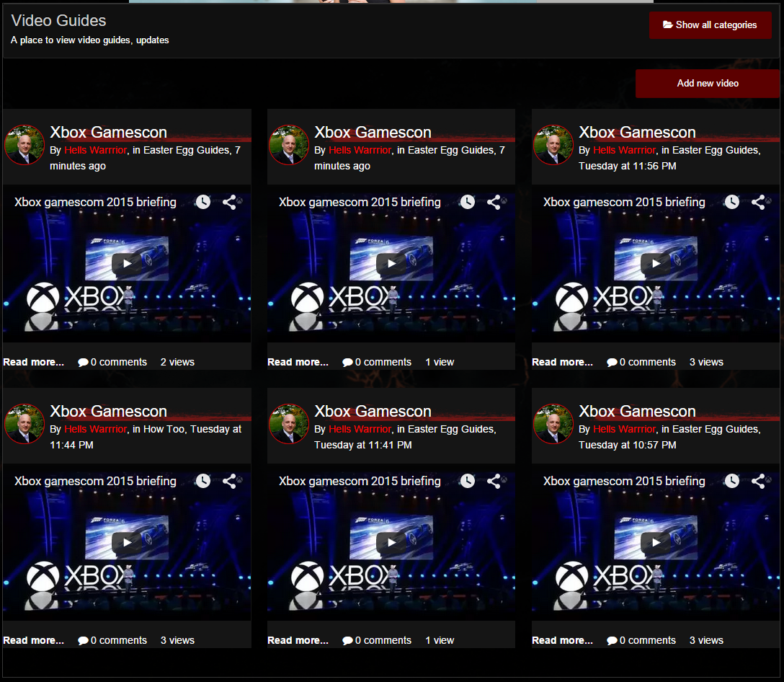784x682 pixels.
Task: Read more on 7-minutes-ago post with 2 views
Action: [x=33, y=362]
